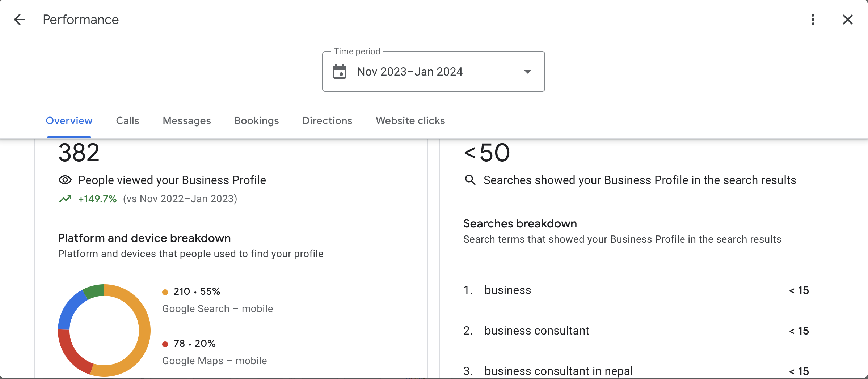
Task: Expand the Time period dropdown arrow
Action: (527, 72)
